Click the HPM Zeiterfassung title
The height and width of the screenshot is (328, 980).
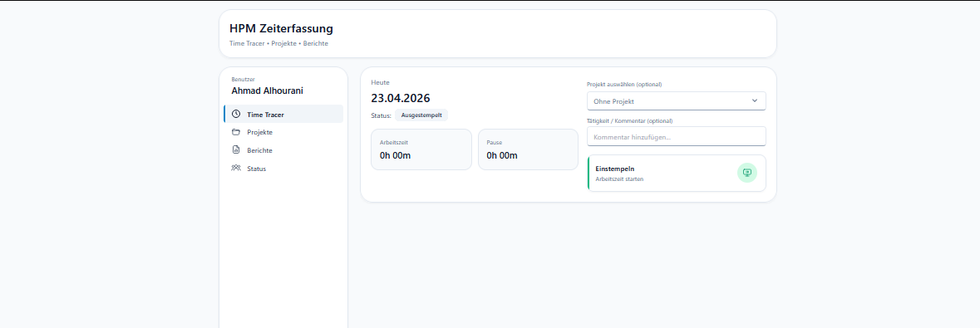pos(281,28)
